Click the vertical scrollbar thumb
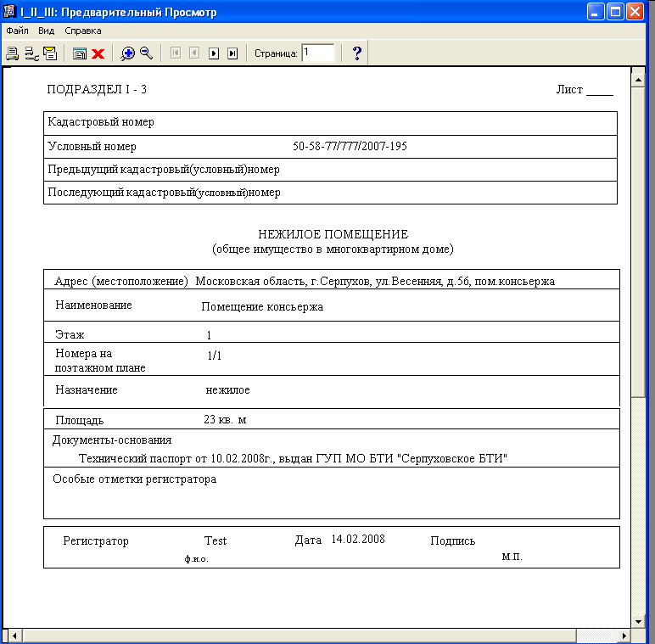Screen dimensions: 655x644 [x=638, y=242]
